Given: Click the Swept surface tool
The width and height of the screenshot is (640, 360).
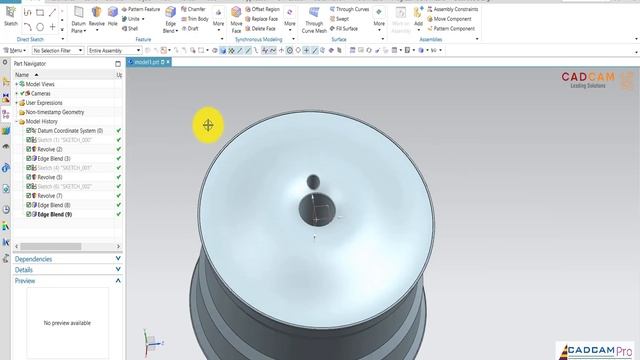Looking at the screenshot, I should click(x=339, y=19).
